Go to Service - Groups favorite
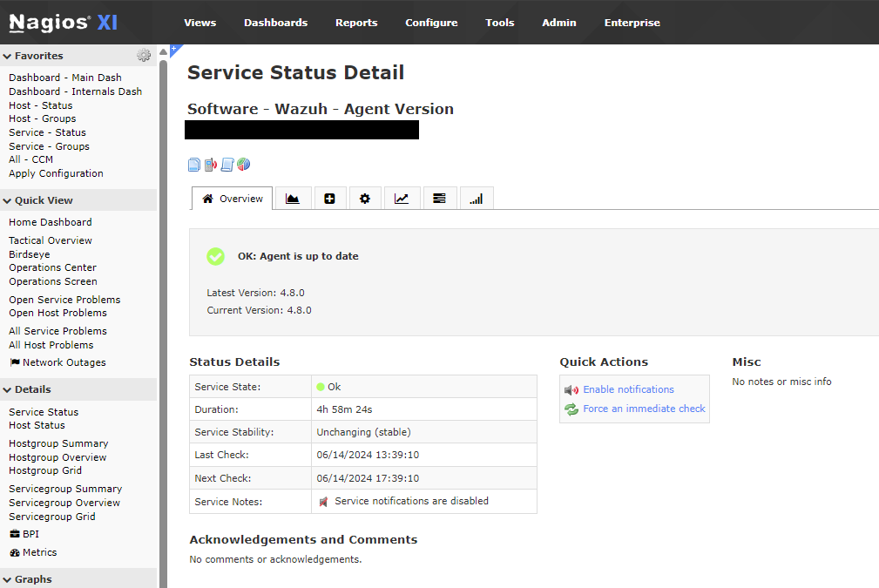The width and height of the screenshot is (879, 588). tap(49, 146)
